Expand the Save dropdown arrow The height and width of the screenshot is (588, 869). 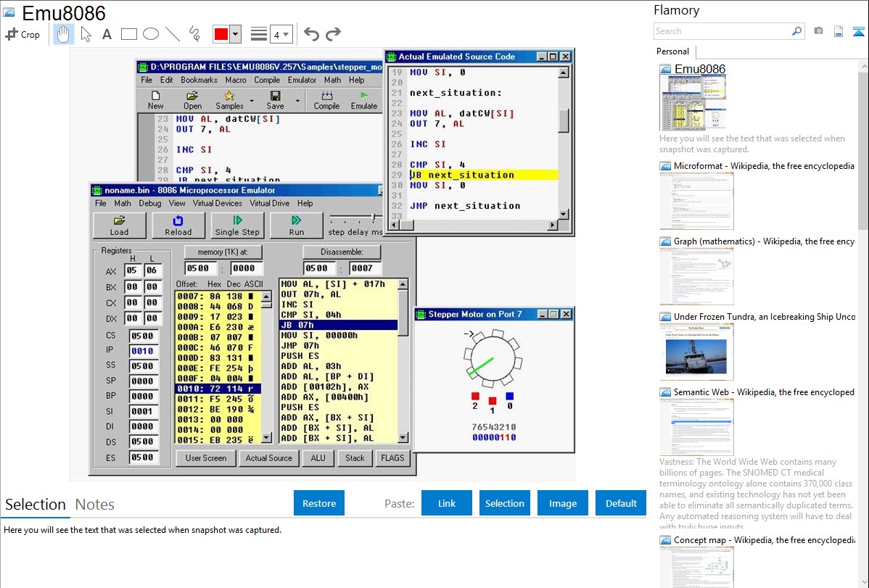(x=297, y=101)
